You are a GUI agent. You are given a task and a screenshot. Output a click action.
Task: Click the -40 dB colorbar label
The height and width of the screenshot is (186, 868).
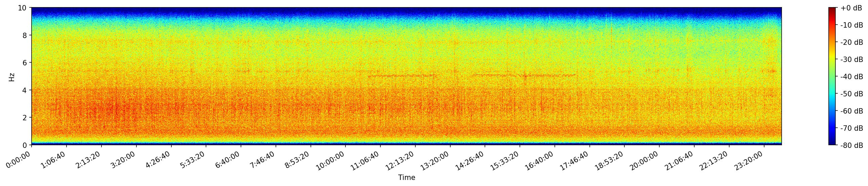click(852, 76)
